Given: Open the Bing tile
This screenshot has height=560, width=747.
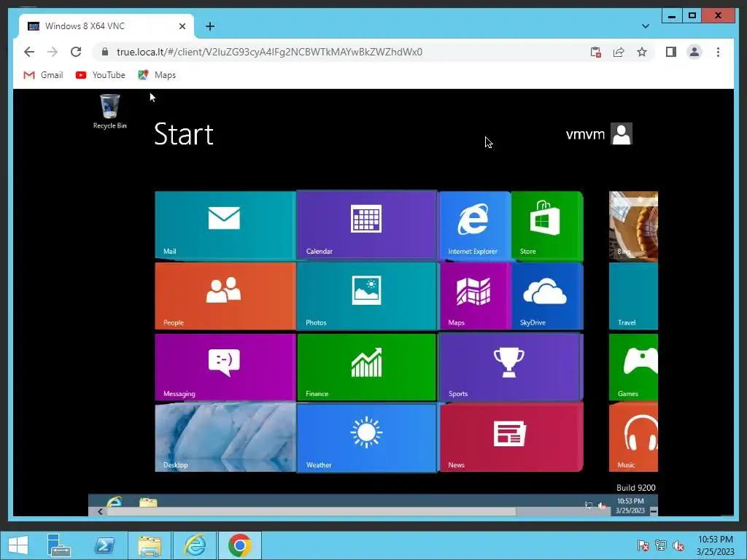Looking at the screenshot, I should (x=633, y=226).
